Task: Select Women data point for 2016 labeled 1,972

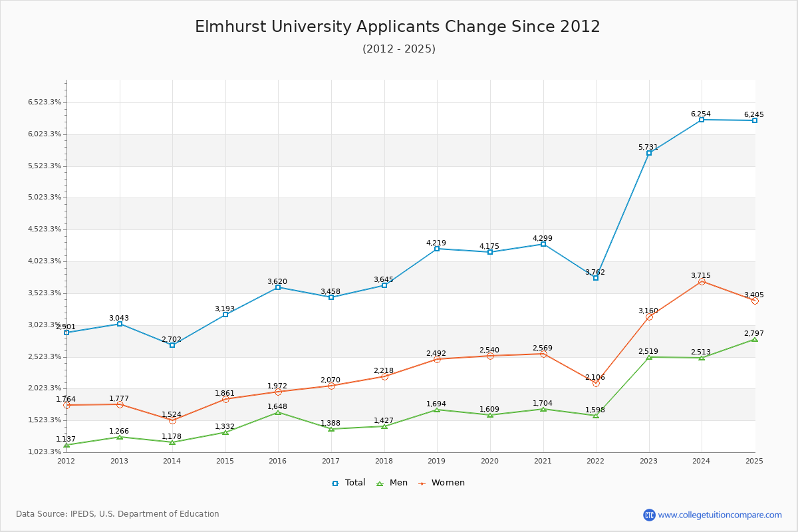Action: pyautogui.click(x=278, y=392)
